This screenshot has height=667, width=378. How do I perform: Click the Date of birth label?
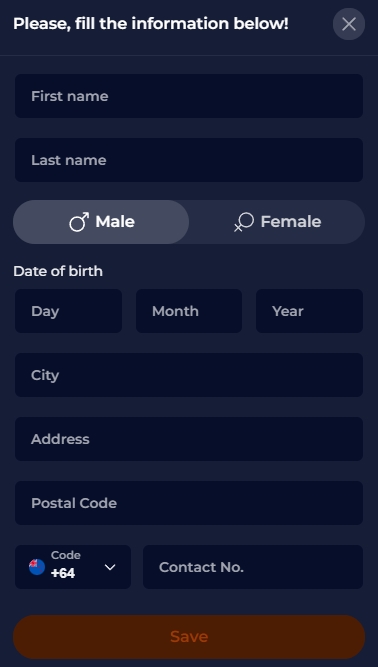58,271
